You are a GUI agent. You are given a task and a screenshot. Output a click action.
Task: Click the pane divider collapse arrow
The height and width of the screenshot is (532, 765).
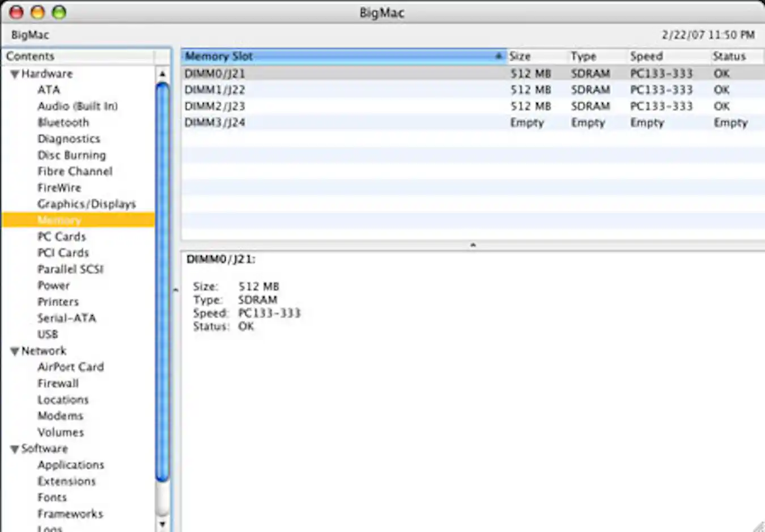click(x=473, y=245)
